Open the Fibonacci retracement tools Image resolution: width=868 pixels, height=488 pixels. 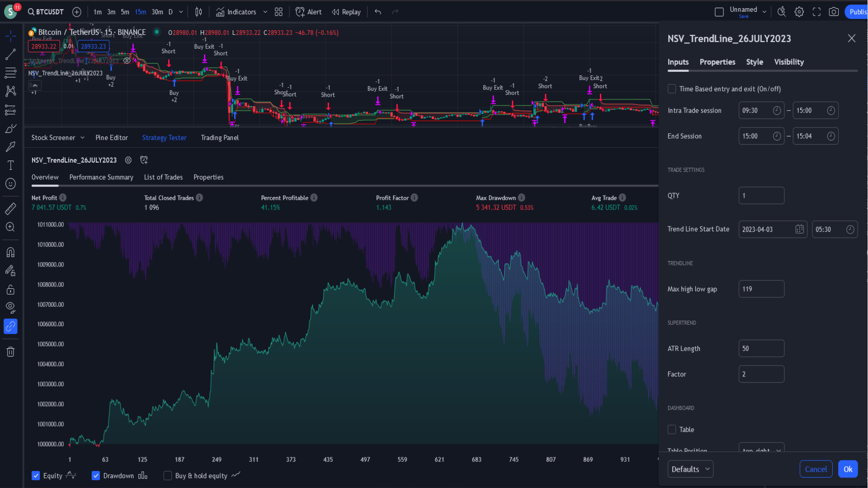point(10,73)
